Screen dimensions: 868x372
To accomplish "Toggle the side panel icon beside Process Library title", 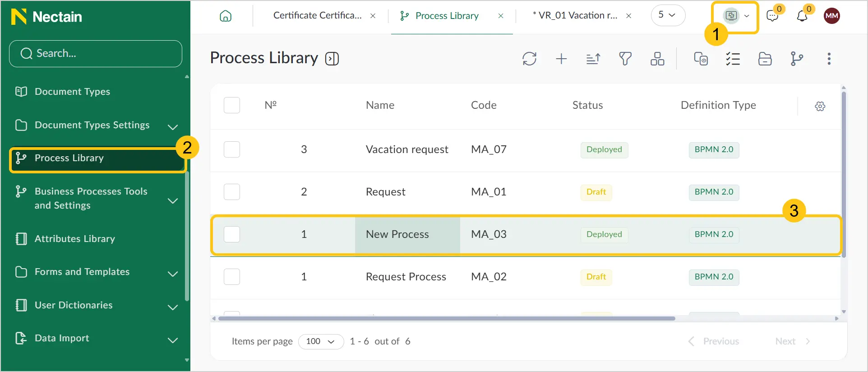I will (x=332, y=59).
